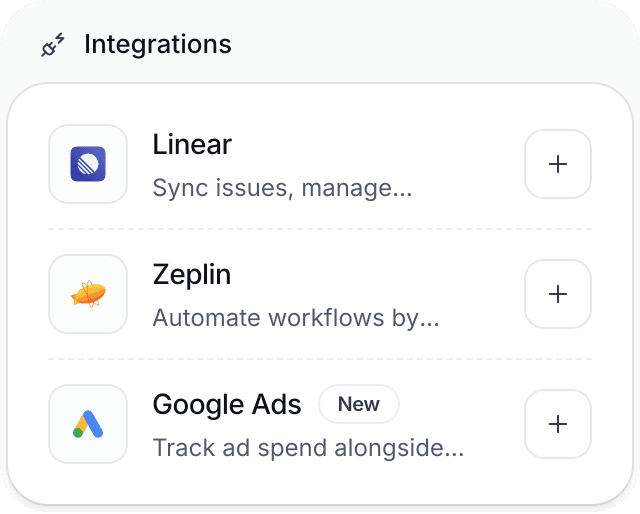Click the Linear app logo

[x=88, y=164]
